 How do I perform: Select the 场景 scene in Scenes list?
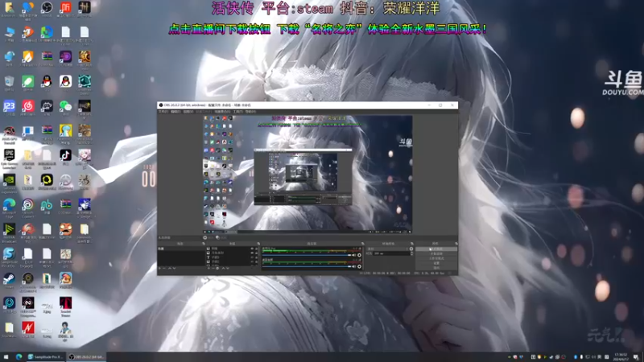pyautogui.click(x=181, y=249)
